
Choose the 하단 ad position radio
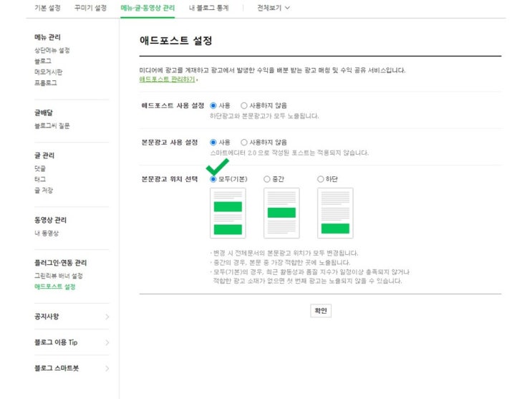[321, 179]
